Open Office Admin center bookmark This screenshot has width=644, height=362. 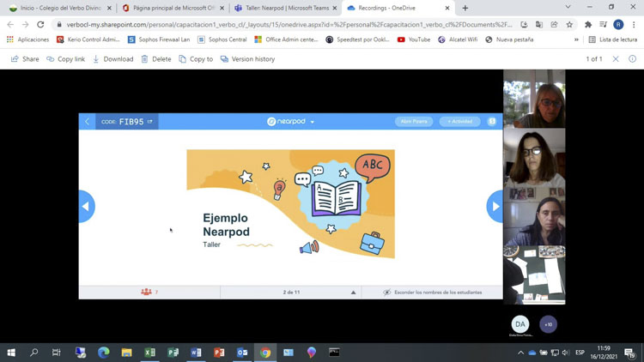286,39
